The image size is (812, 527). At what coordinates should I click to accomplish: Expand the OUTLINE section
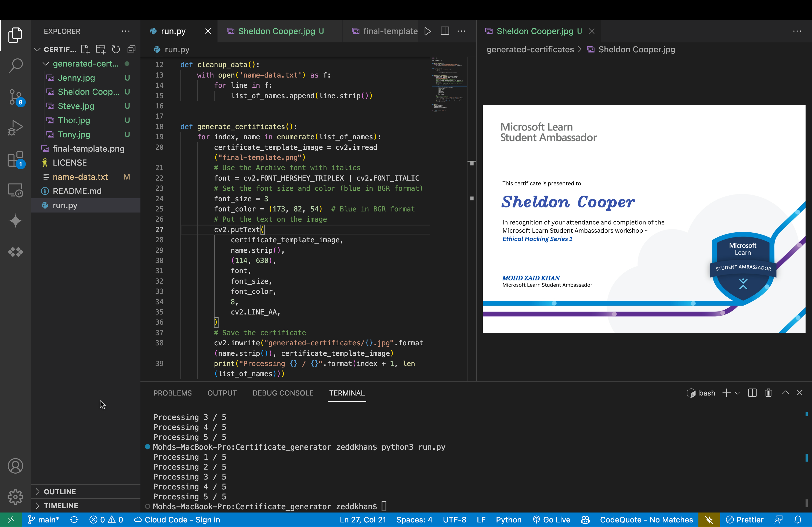pos(60,492)
